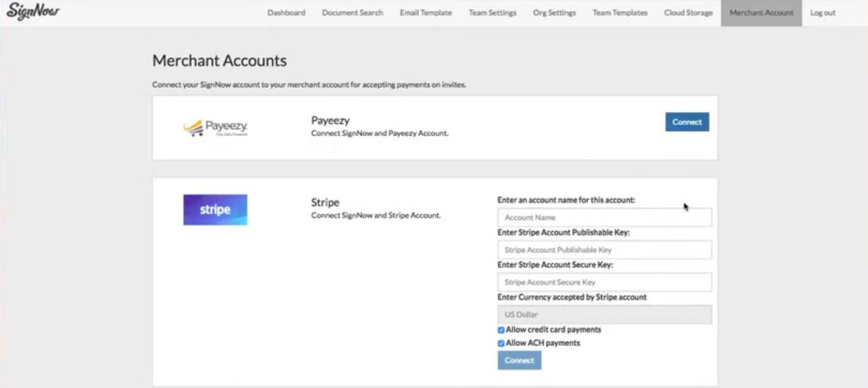The height and width of the screenshot is (388, 868).
Task: Click 'Enter an account name for this account' label
Action: pyautogui.click(x=566, y=199)
